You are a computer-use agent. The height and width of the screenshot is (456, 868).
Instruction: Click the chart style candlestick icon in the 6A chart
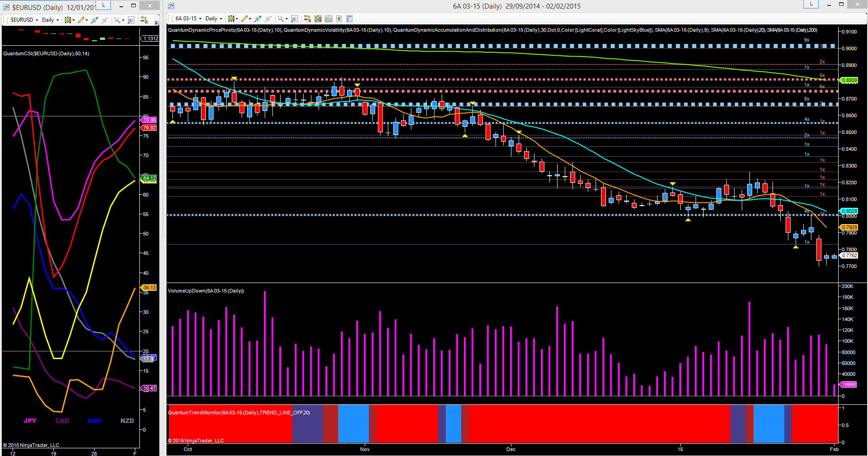coord(231,19)
